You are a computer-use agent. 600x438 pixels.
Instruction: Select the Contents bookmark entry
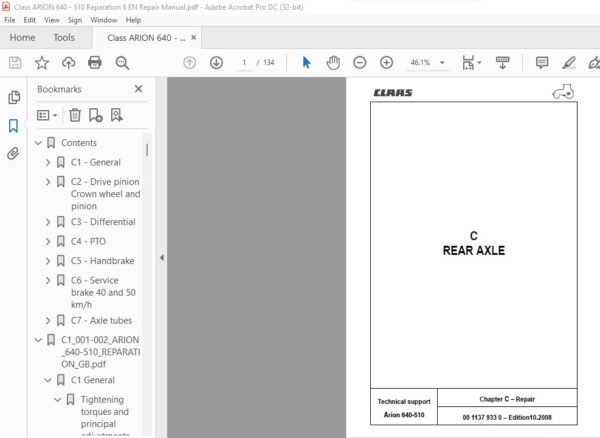[79, 143]
